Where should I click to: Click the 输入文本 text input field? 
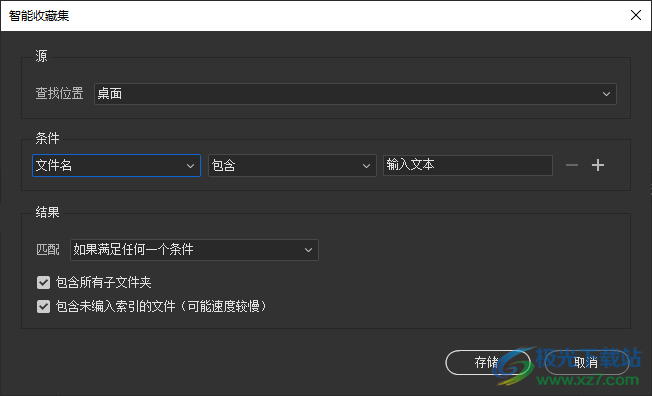tap(468, 165)
